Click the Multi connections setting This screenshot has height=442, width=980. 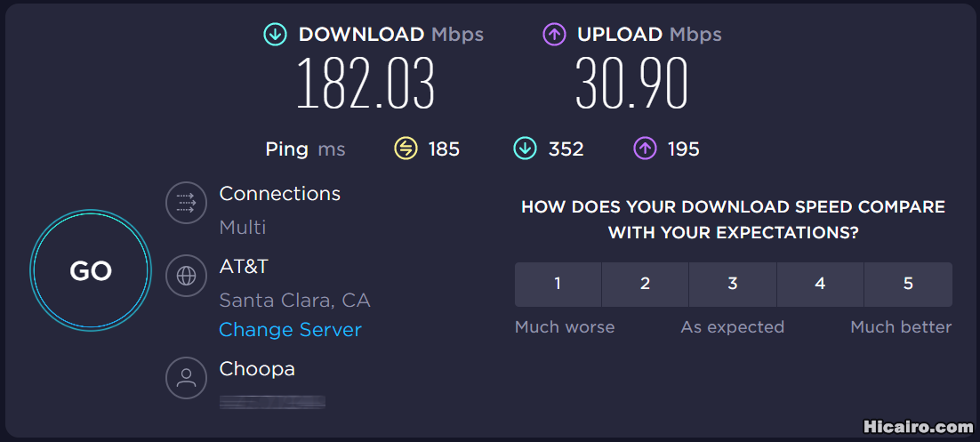(243, 228)
